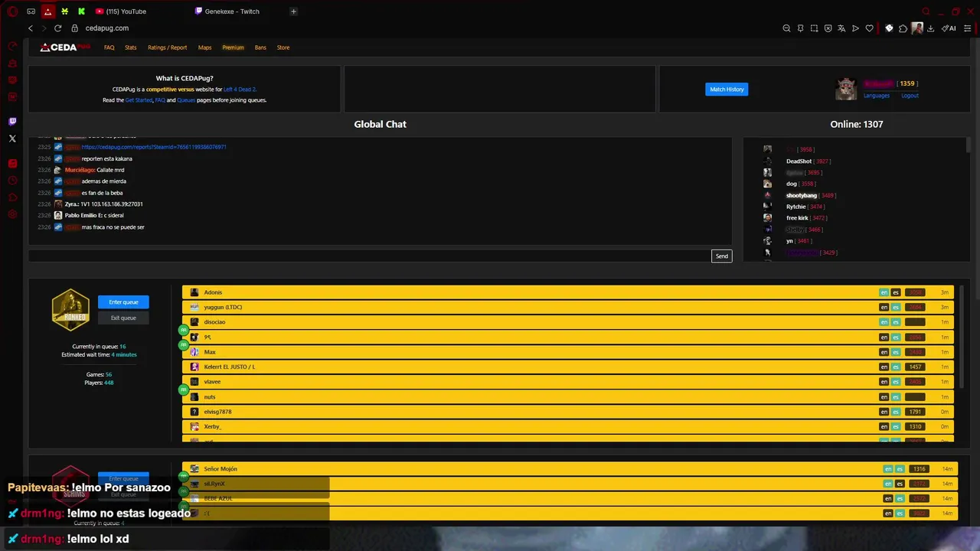The width and height of the screenshot is (980, 551).
Task: Open the ad blocker shield icon
Action: tap(828, 28)
